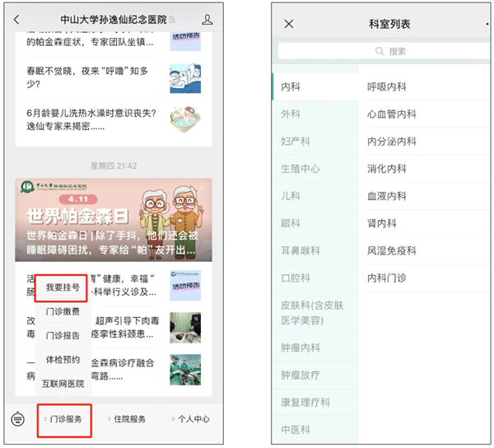Select the 眼科 category
The width and height of the screenshot is (494, 448).
pyautogui.click(x=315, y=223)
